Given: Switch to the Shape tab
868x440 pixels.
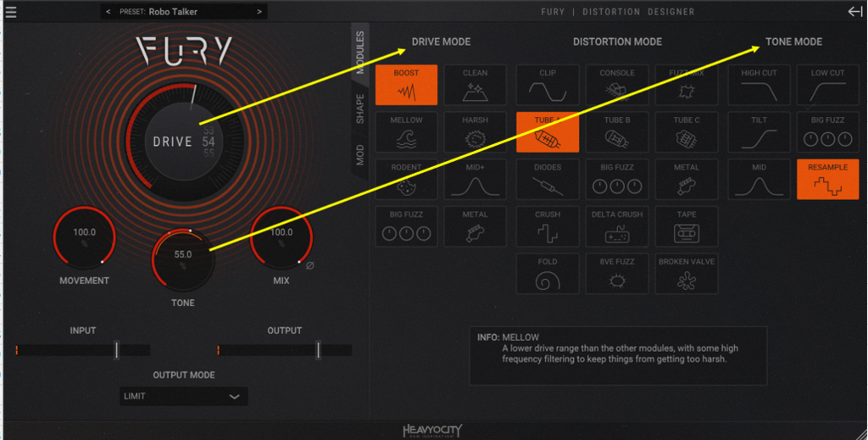Looking at the screenshot, I should coord(360,109).
